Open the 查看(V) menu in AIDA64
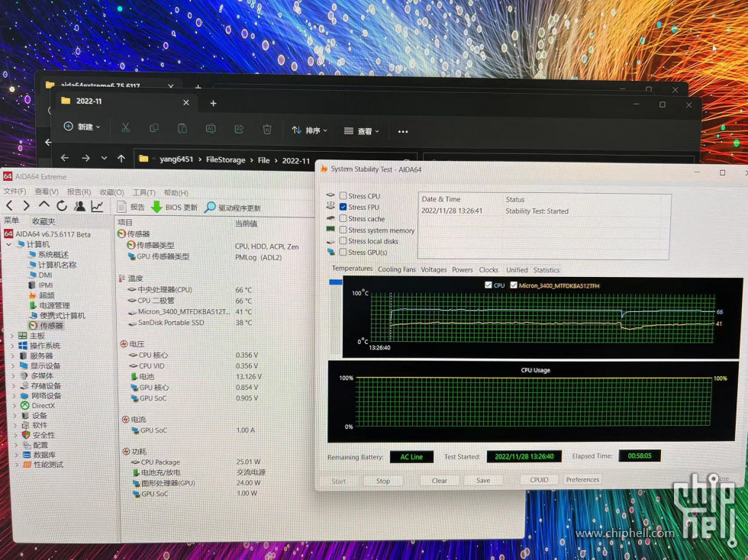Viewport: 748px width, 560px height. coord(47,191)
